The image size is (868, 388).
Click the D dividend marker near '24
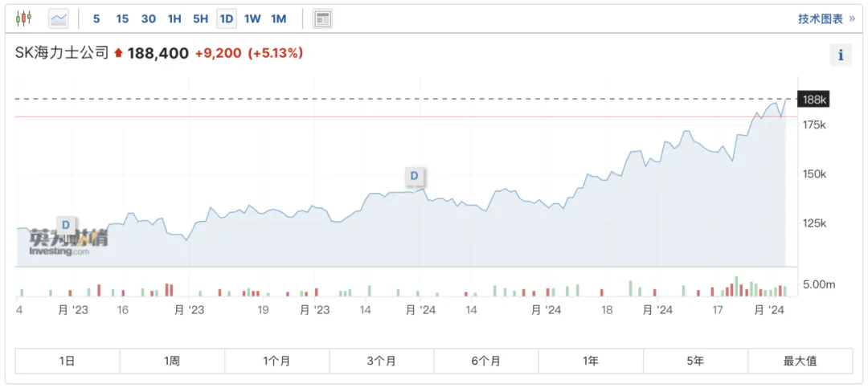pos(415,176)
